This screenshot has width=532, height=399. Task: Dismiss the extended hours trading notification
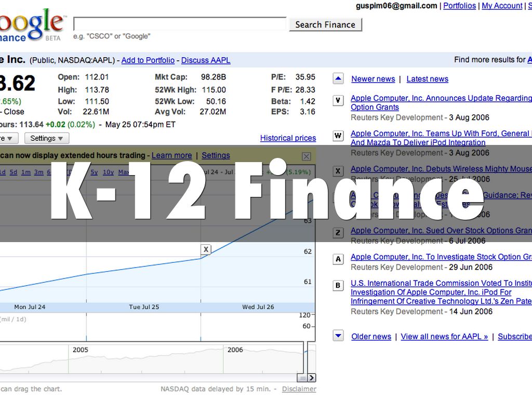coord(307,156)
